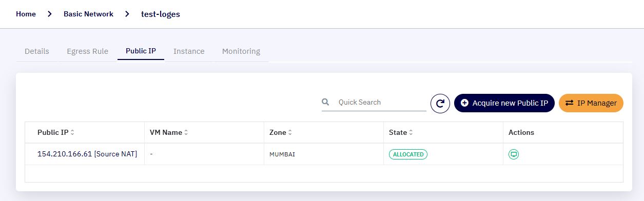Image resolution: width=644 pixels, height=201 pixels.
Task: Click the swap arrows icon on IP Manager
Action: click(x=569, y=103)
